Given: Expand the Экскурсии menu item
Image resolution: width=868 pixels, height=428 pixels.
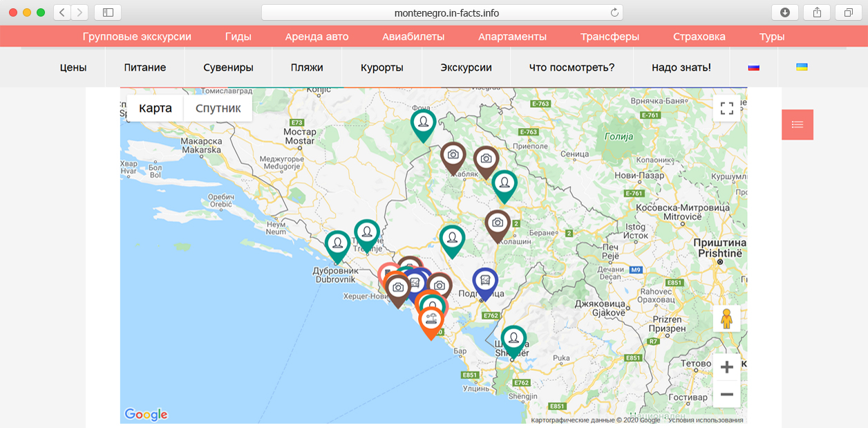Looking at the screenshot, I should (466, 68).
